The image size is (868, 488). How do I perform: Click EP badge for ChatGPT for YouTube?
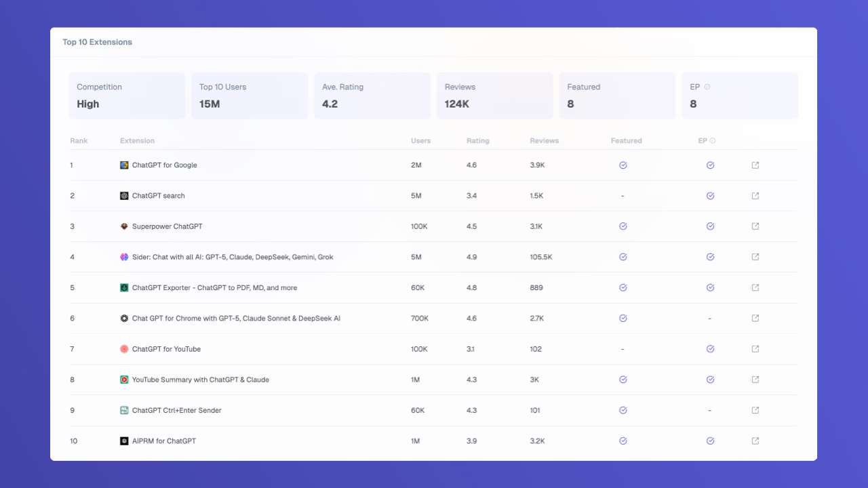click(x=710, y=349)
